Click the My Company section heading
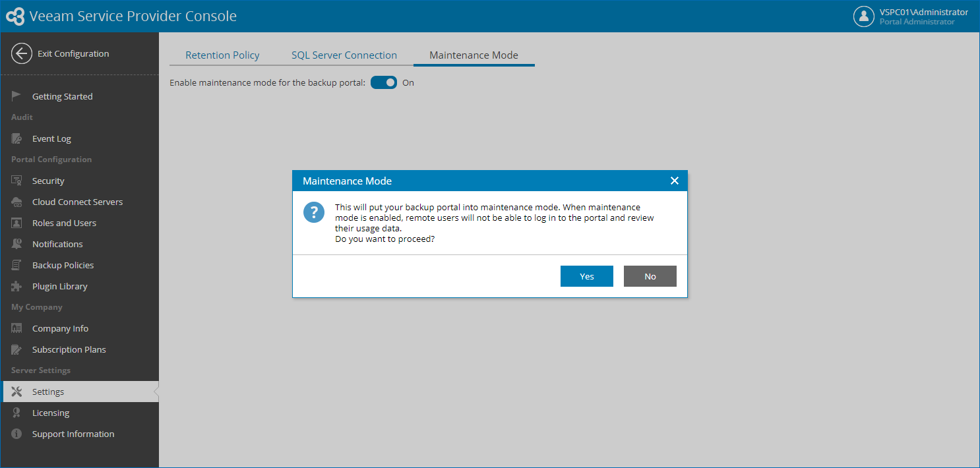This screenshot has width=980, height=468. coord(37,307)
